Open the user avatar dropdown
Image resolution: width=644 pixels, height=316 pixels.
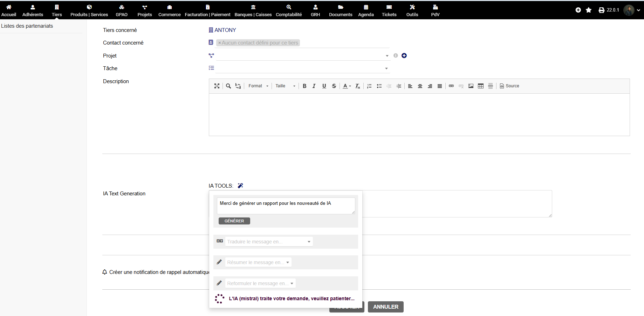tap(632, 10)
